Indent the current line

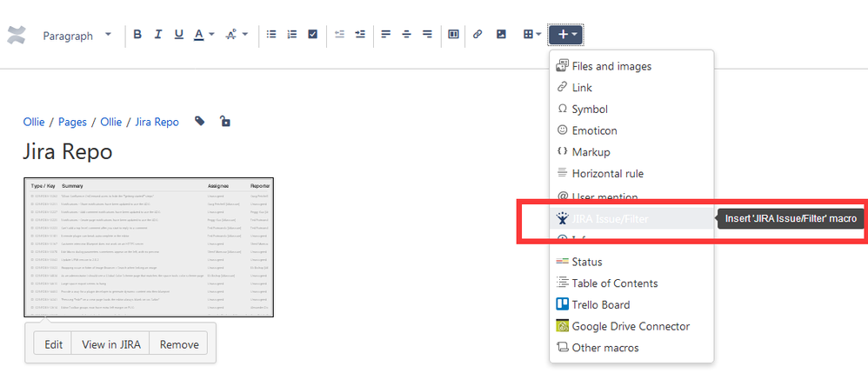click(360, 34)
